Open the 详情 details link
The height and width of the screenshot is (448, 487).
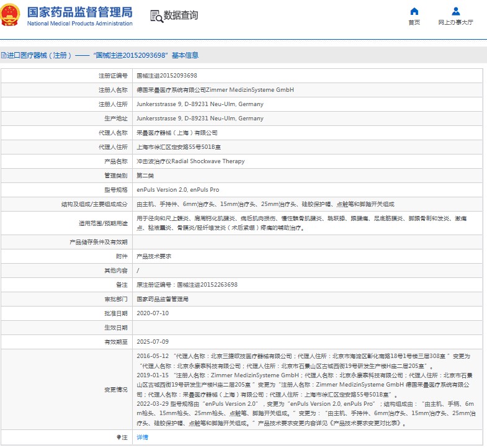[x=142, y=437]
